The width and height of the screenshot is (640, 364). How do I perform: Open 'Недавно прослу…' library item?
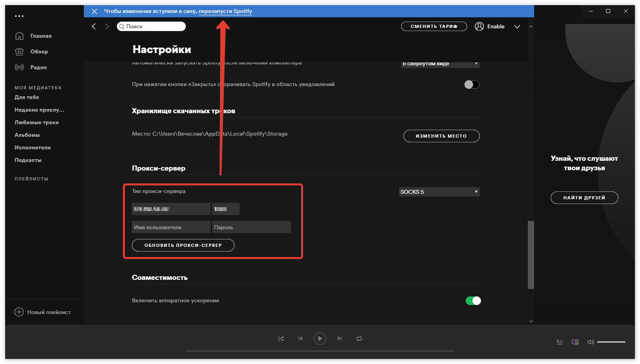click(x=39, y=110)
